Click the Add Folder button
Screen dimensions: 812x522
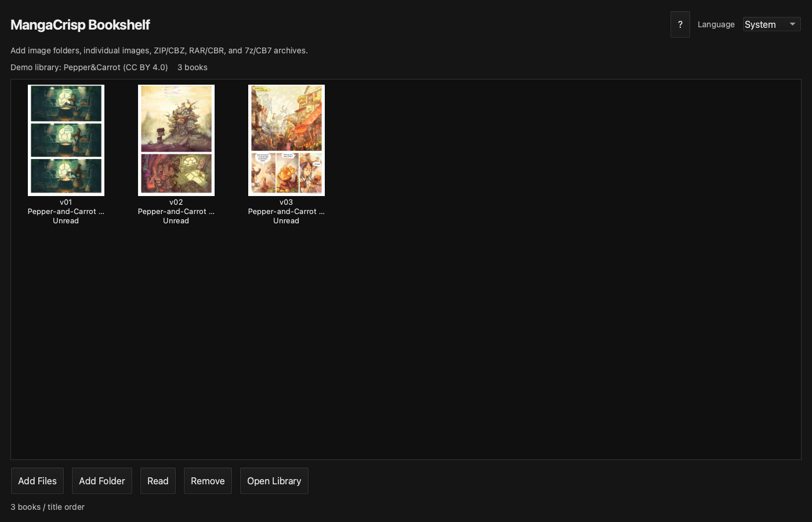[x=102, y=481]
